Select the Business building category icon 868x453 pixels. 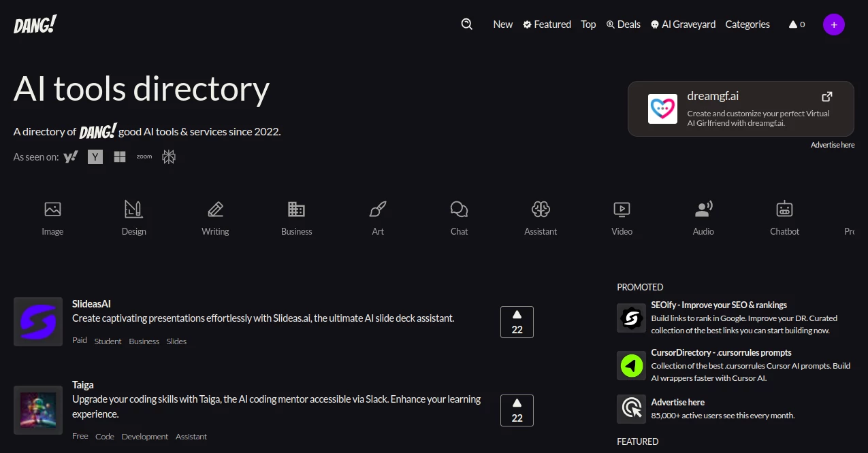(x=296, y=209)
